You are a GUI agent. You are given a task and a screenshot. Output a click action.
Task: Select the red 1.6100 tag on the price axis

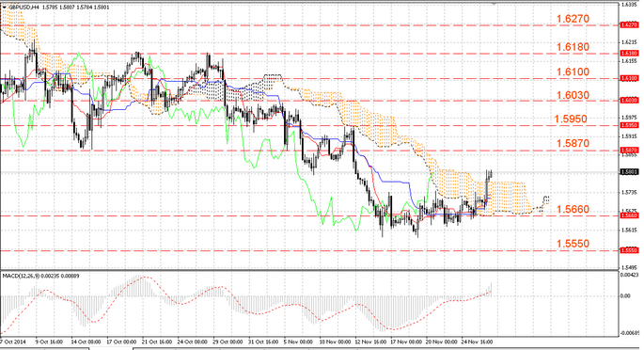pyautogui.click(x=629, y=78)
